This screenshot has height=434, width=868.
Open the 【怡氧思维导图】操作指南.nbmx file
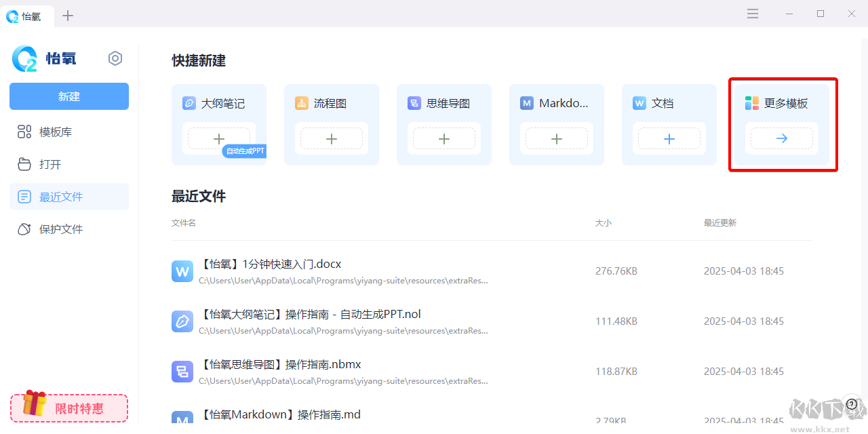pyautogui.click(x=281, y=365)
